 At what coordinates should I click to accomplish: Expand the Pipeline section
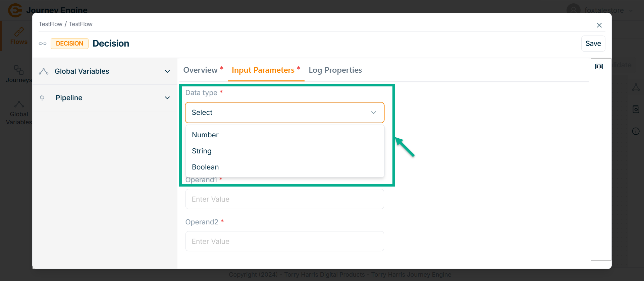[167, 98]
